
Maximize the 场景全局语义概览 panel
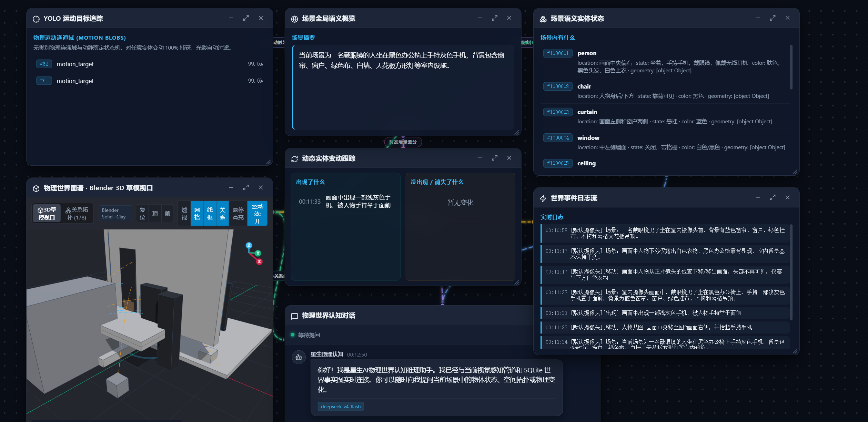(495, 18)
